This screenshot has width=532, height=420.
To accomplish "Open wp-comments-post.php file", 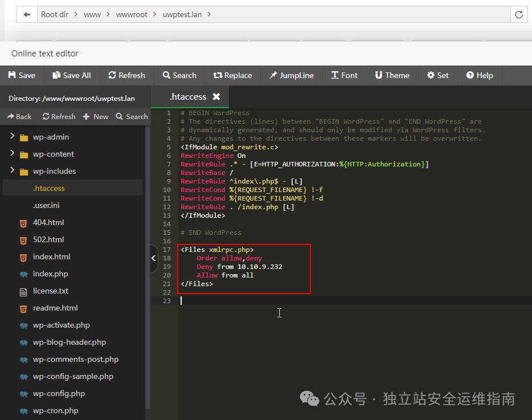I will (x=76, y=359).
